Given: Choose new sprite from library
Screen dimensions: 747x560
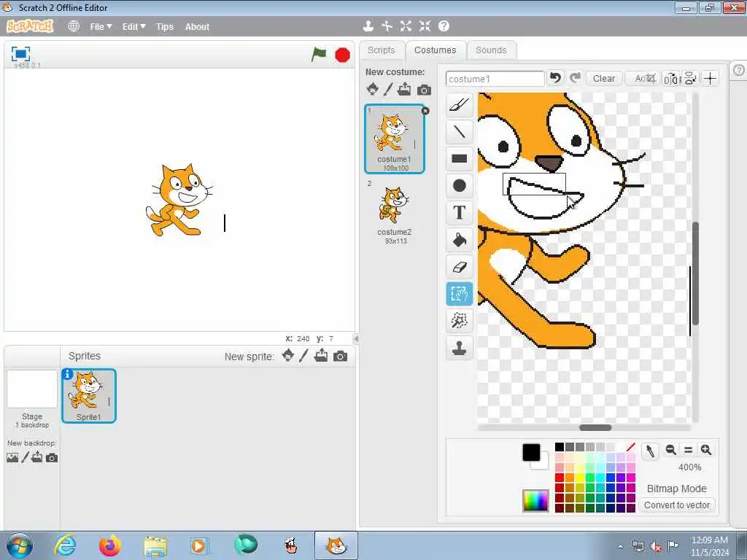Looking at the screenshot, I should coord(287,356).
